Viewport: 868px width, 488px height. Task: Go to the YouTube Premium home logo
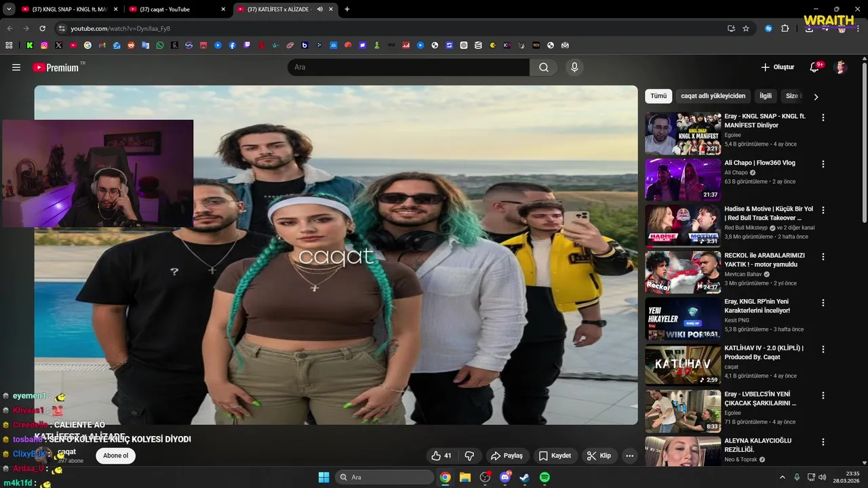pos(56,67)
